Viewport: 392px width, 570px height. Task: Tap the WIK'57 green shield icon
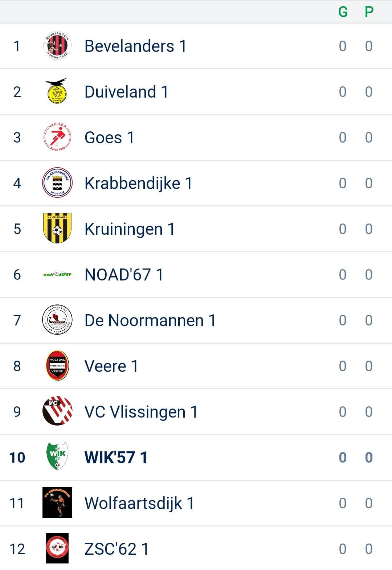(57, 457)
